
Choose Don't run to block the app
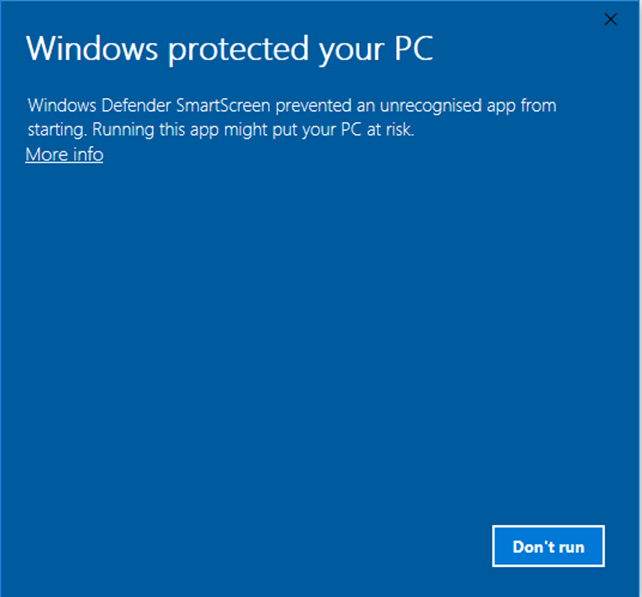tap(548, 546)
